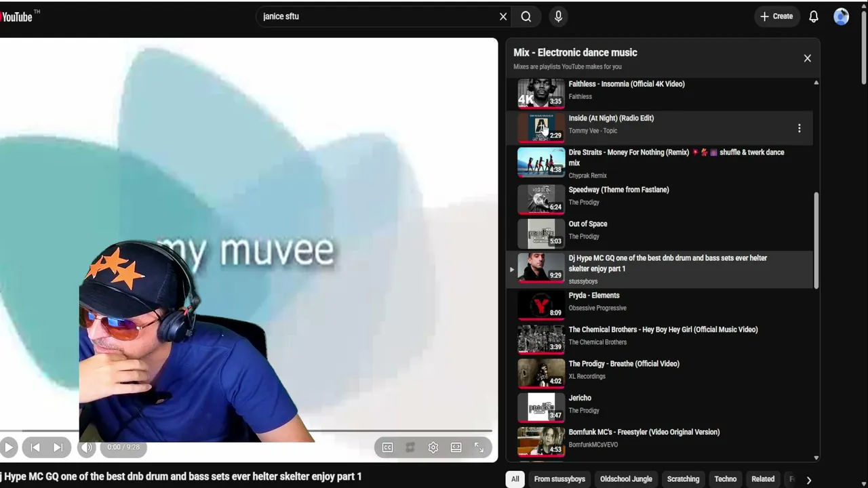Open options menu for Inside (At Night)
The width and height of the screenshot is (868, 488).
click(799, 128)
